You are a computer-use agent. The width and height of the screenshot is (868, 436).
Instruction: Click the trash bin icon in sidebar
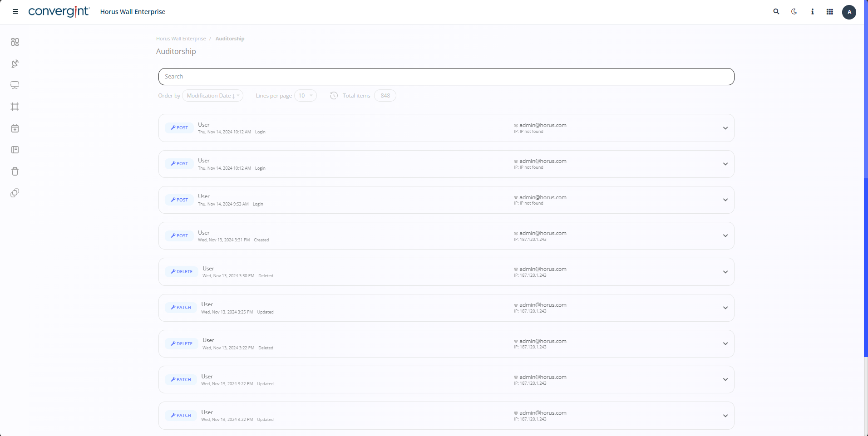click(x=15, y=171)
